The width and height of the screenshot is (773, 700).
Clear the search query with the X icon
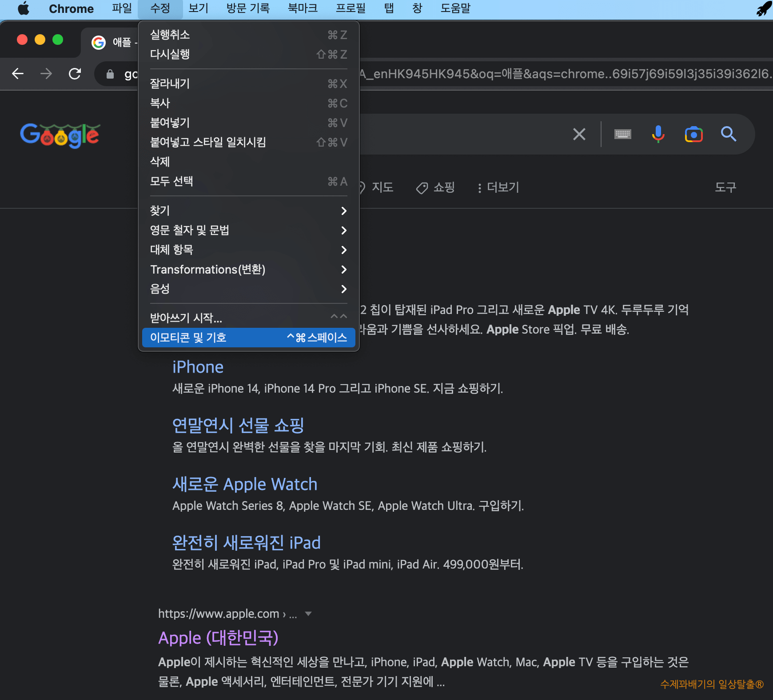tap(579, 134)
